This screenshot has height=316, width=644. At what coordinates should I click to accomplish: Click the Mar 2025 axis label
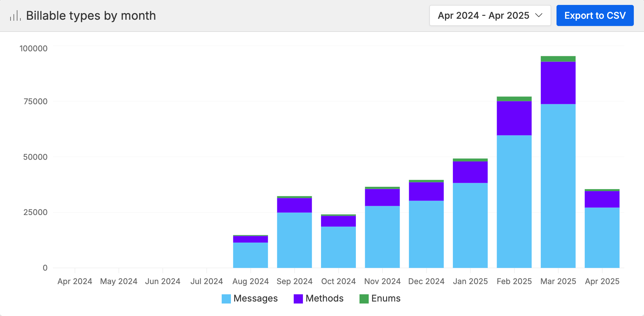click(x=558, y=281)
